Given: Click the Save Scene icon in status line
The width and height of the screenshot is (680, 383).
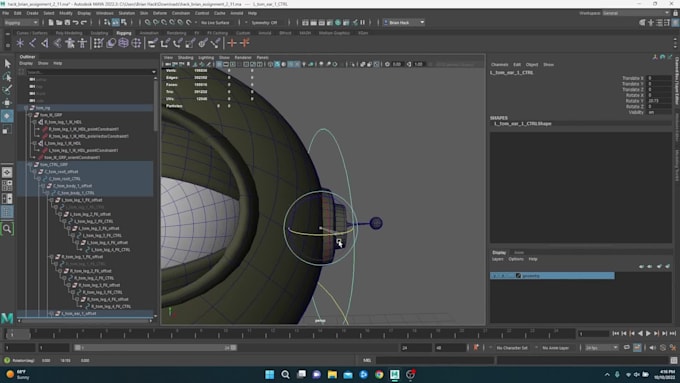Looking at the screenshot, I should click(67, 23).
